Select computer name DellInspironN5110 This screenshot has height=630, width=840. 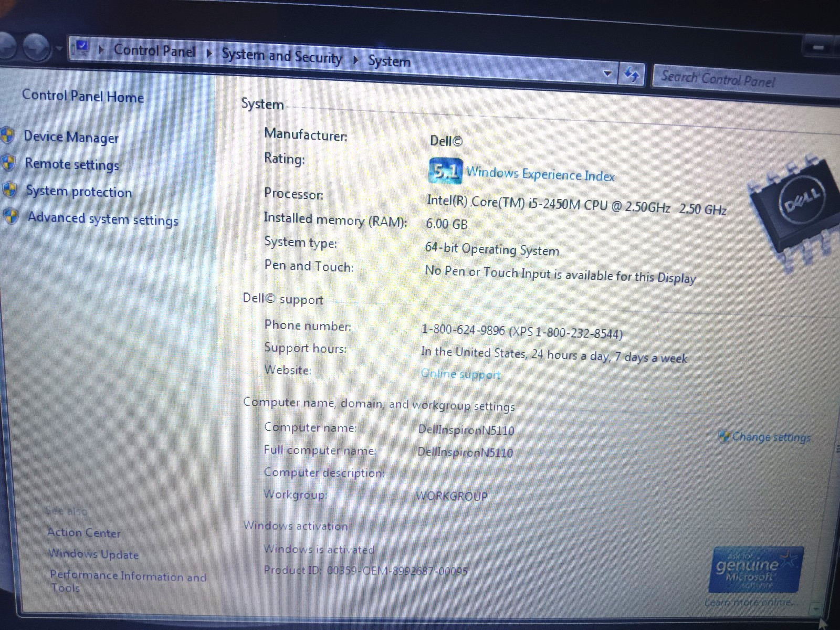point(466,430)
